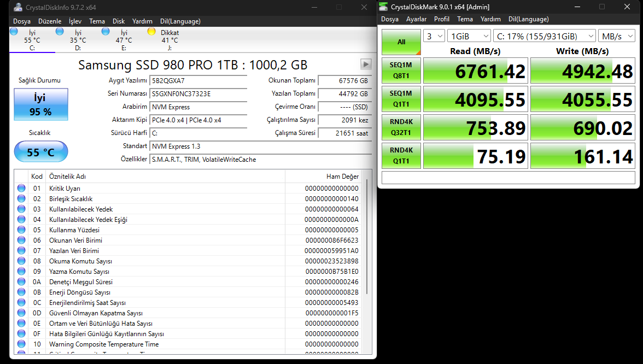Open test size dropdown showing 1GiB

click(x=469, y=36)
